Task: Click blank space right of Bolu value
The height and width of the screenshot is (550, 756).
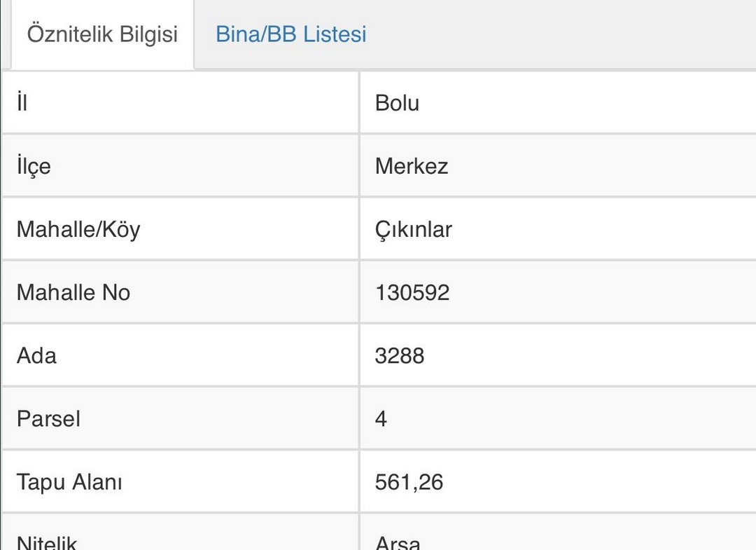Action: pos(588,103)
